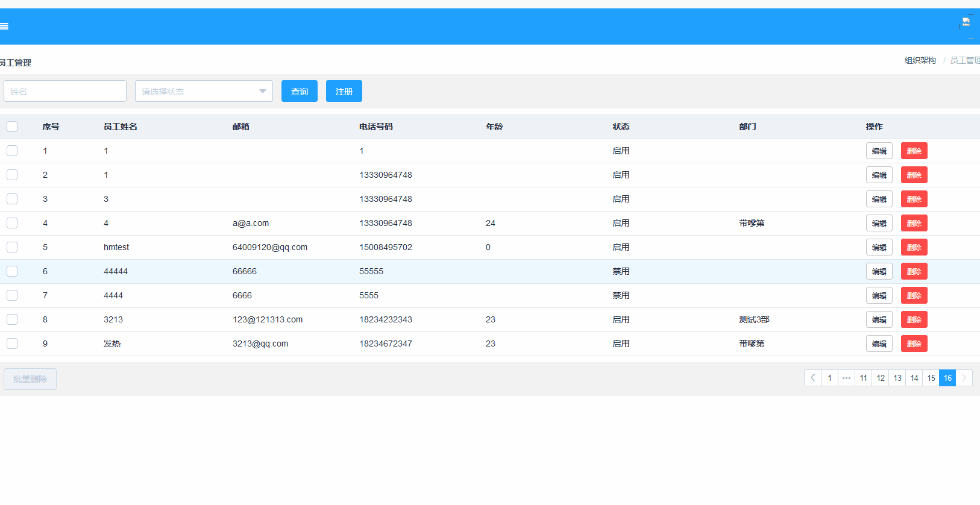
Task: Delete row 3 using 删除
Action: click(x=914, y=199)
